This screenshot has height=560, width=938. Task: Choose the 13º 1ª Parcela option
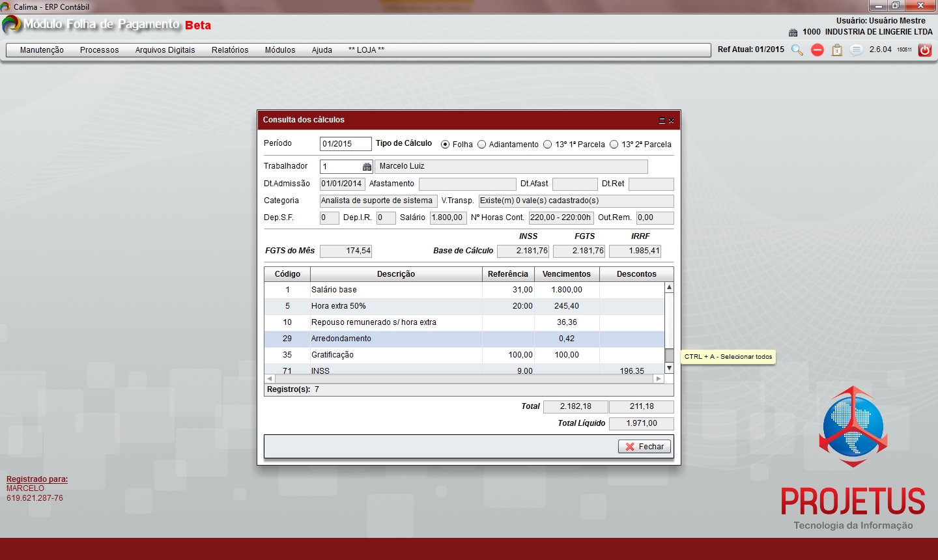(x=548, y=145)
